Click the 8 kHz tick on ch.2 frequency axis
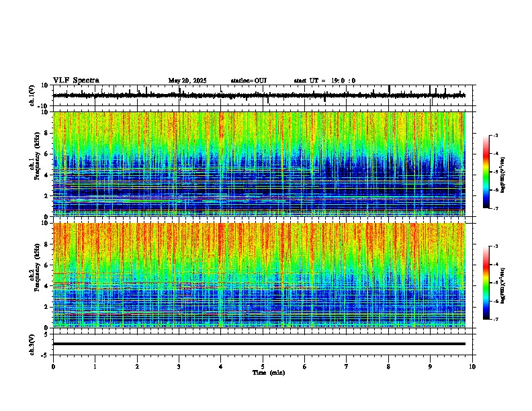532x411 pixels. [x=46, y=244]
